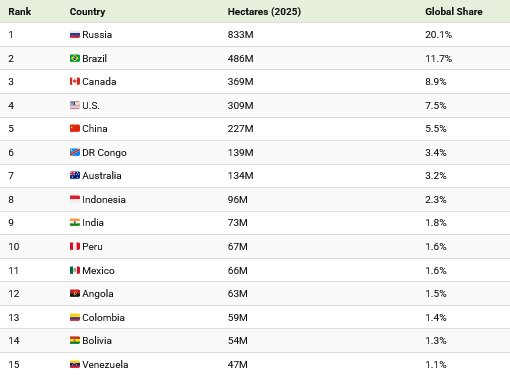Click the 67M hectares cell
This screenshot has width=510, height=383.
coord(238,246)
